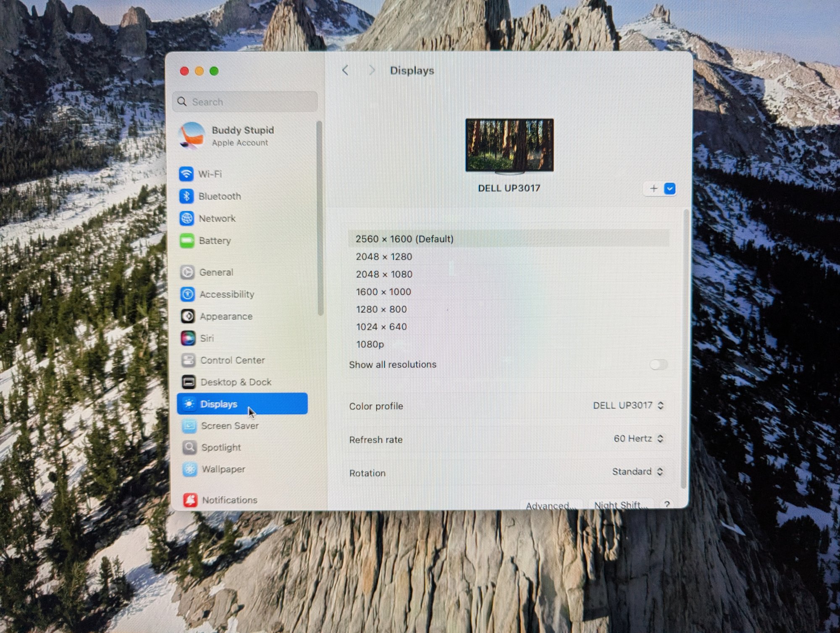The height and width of the screenshot is (633, 840).
Task: Toggle Show all resolutions switch
Action: click(657, 364)
